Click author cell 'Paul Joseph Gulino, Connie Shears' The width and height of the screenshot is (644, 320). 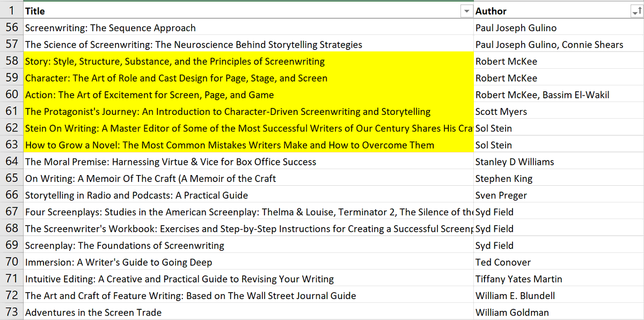point(559,45)
